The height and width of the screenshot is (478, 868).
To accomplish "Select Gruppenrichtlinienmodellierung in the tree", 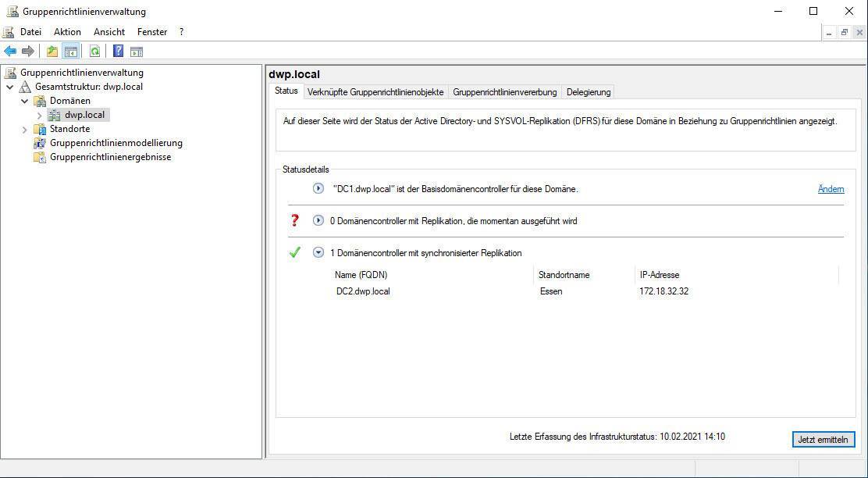I will coord(116,143).
